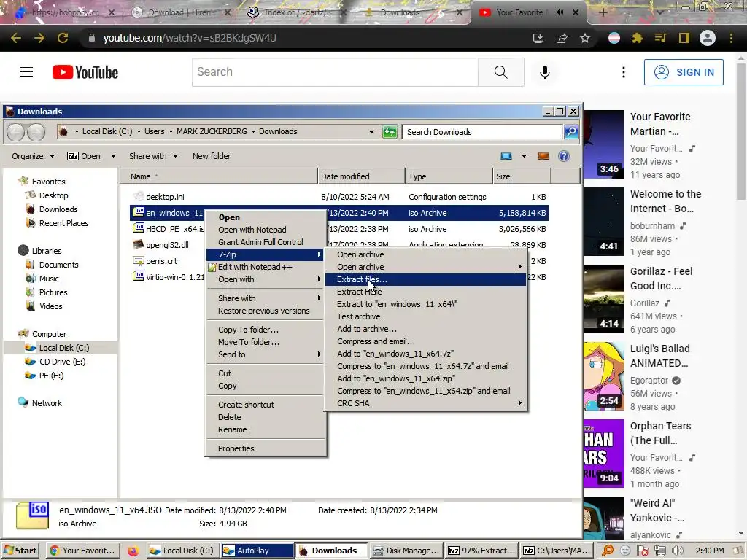Screen dimensions: 747x560
Task: Open the Gorillaz Feel Good Inc. thumbnail
Action: tap(603, 298)
